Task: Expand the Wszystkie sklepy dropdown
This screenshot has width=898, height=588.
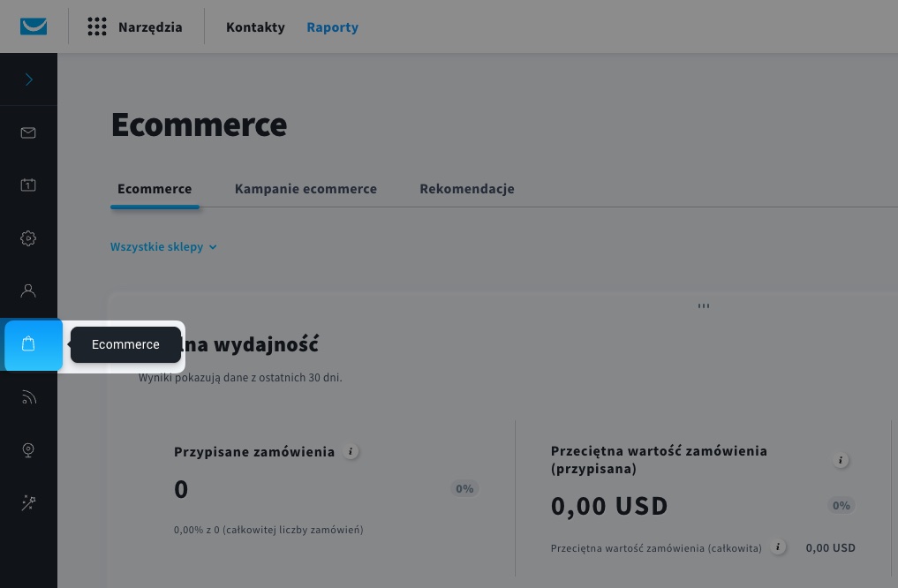Action: [163, 247]
